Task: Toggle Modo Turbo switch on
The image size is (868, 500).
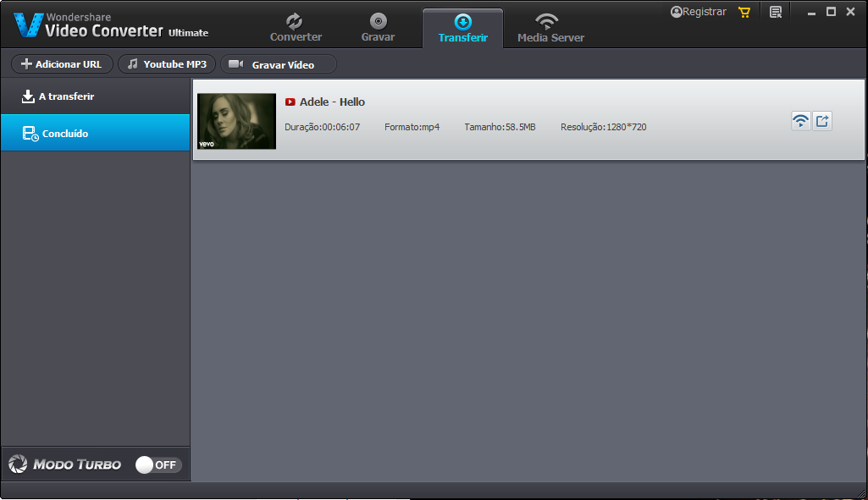Action: pyautogui.click(x=158, y=464)
